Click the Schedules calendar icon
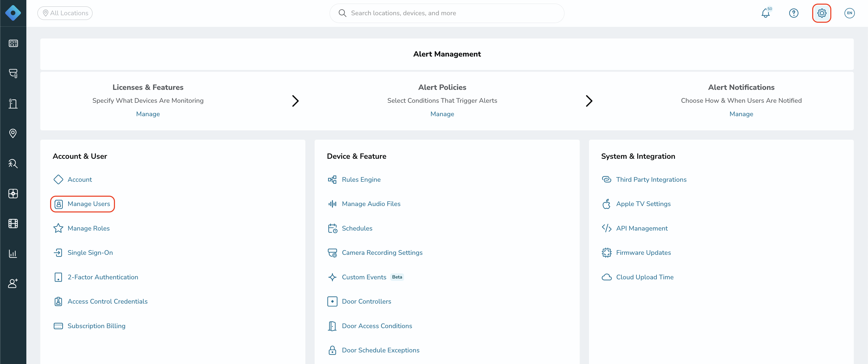The width and height of the screenshot is (868, 364). [332, 228]
